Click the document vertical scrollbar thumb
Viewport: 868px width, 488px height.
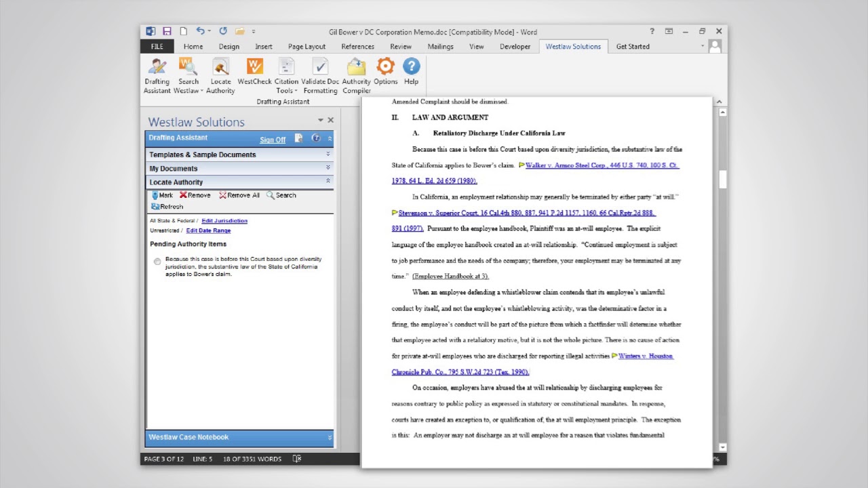(722, 178)
